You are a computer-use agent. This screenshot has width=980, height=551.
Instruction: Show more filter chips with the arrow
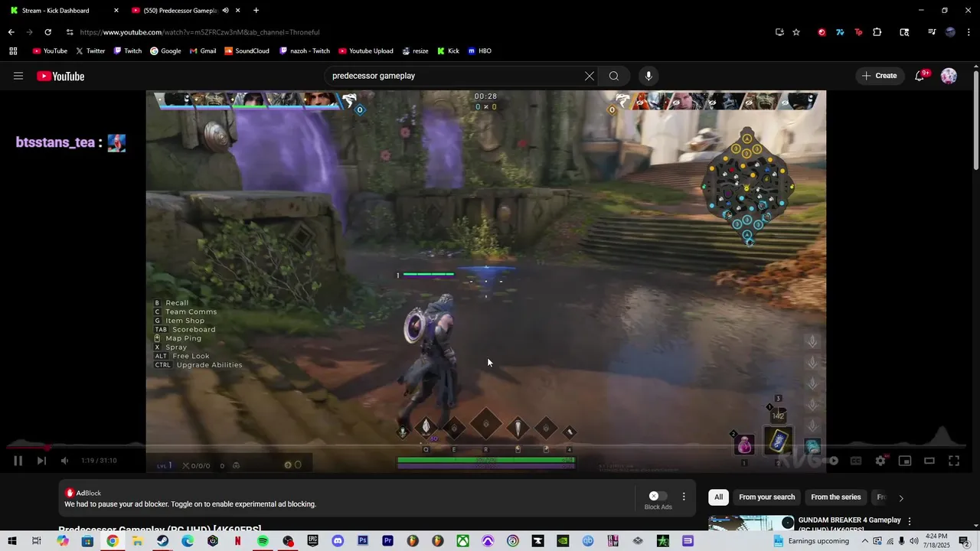pyautogui.click(x=901, y=498)
